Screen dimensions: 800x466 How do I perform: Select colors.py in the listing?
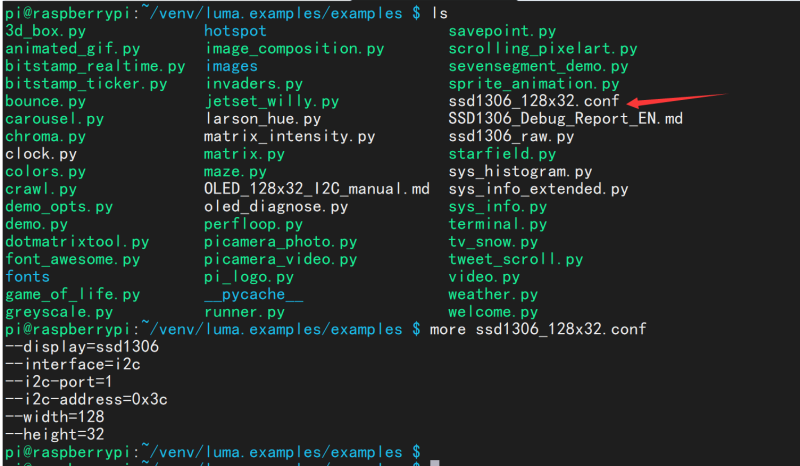tap(45, 171)
